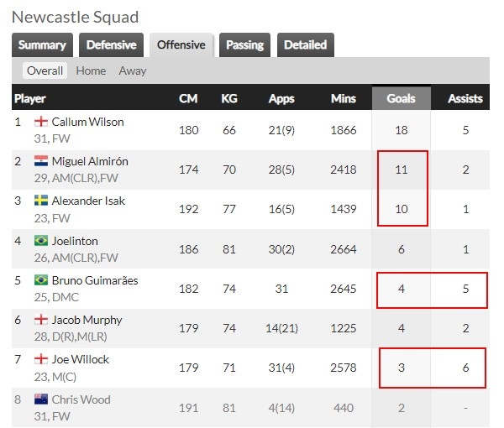This screenshot has width=504, height=428.
Task: Click Paraguay flag next to Miguel Almirón
Action: pos(41,161)
